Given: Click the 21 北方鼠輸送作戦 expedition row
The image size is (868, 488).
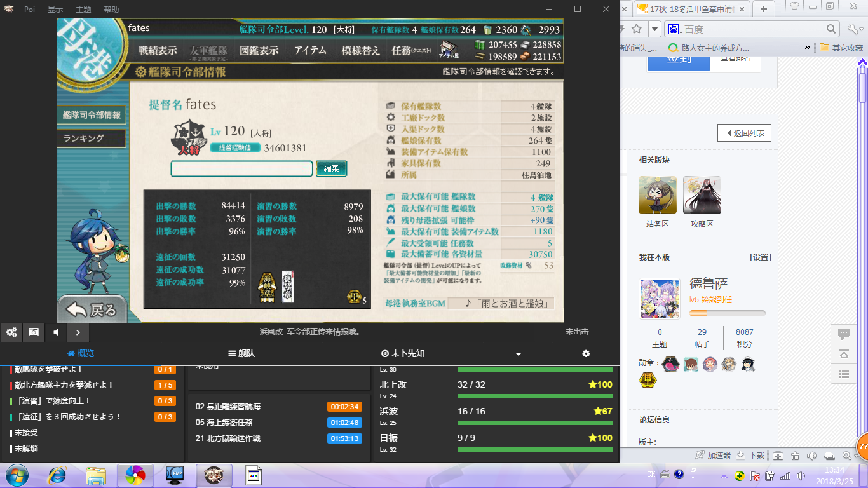Looking at the screenshot, I should [278, 438].
